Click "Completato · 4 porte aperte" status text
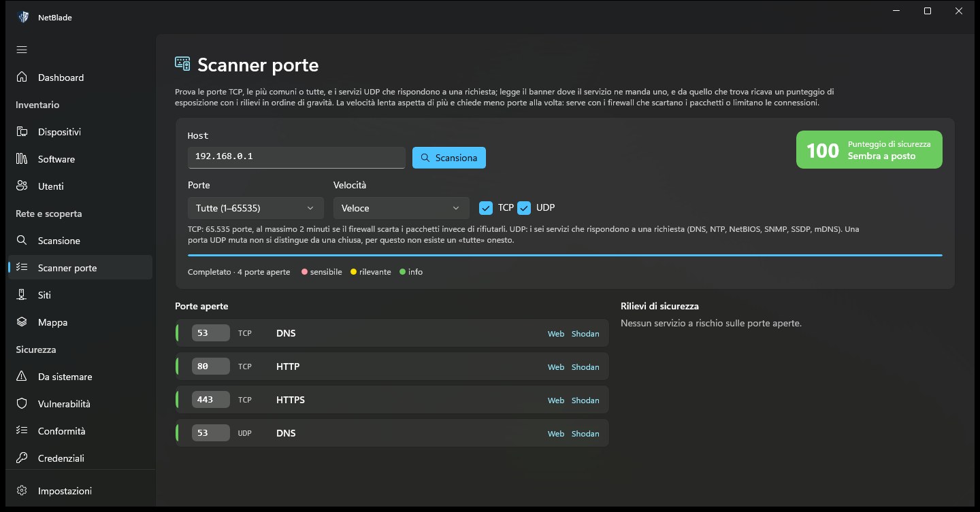The height and width of the screenshot is (512, 980). coord(239,272)
